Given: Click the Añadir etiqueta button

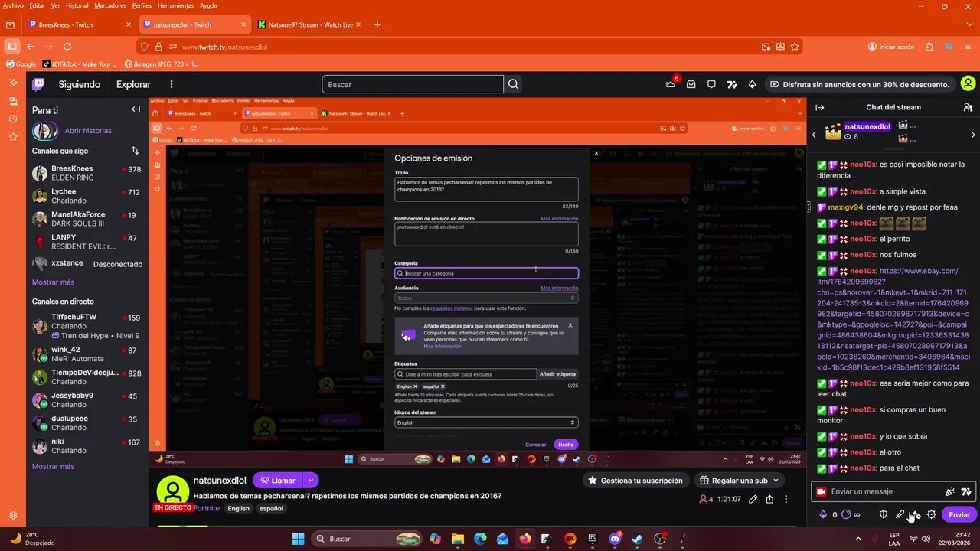Looking at the screenshot, I should (x=557, y=374).
